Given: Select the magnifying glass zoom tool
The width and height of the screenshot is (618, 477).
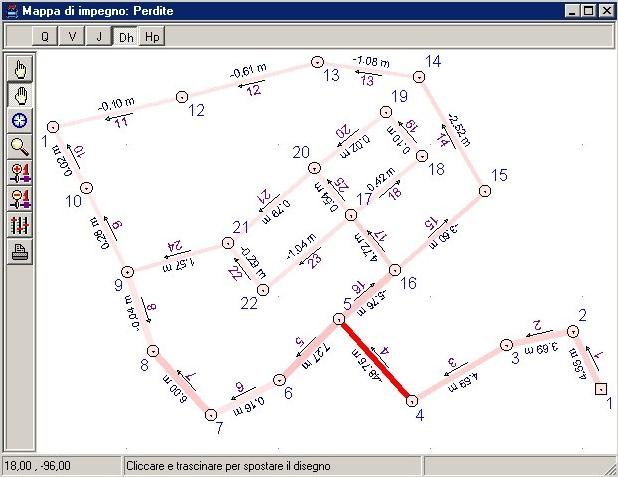Looking at the screenshot, I should (x=20, y=146).
